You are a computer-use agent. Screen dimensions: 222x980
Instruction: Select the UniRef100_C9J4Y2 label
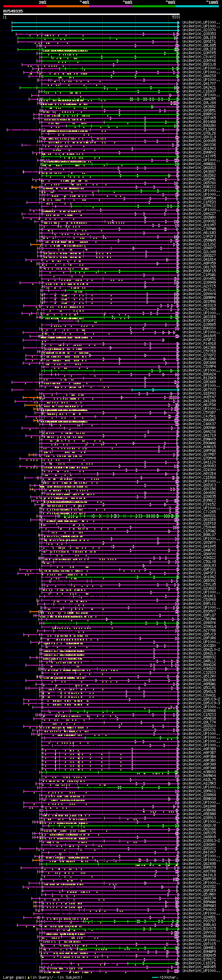point(199,57)
